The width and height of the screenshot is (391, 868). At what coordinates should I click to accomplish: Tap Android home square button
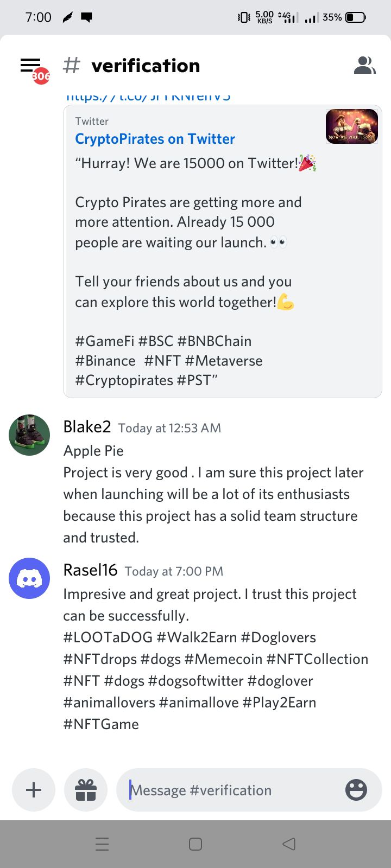(195, 844)
